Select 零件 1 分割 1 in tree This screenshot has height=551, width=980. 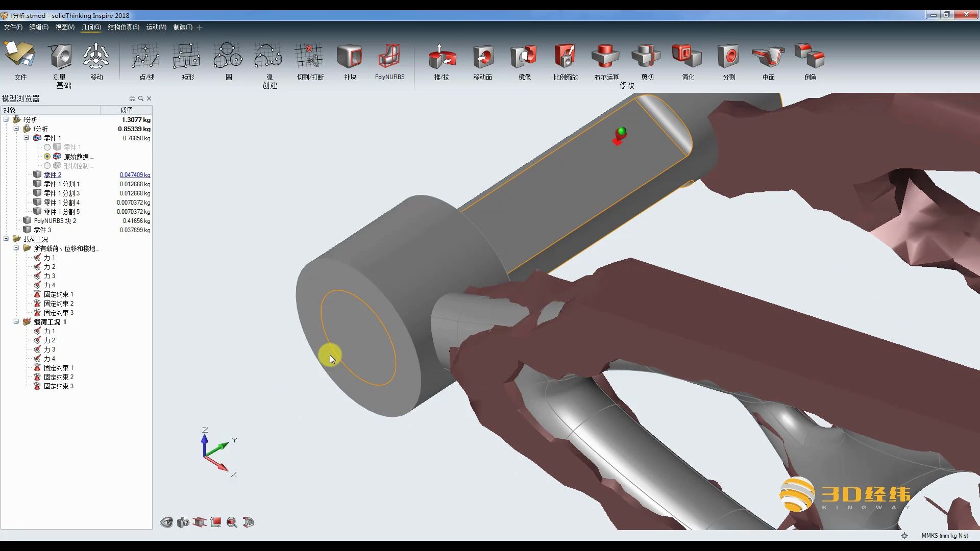point(61,184)
